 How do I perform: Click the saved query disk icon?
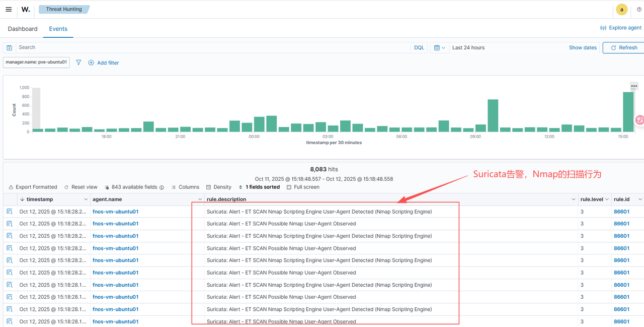point(10,47)
